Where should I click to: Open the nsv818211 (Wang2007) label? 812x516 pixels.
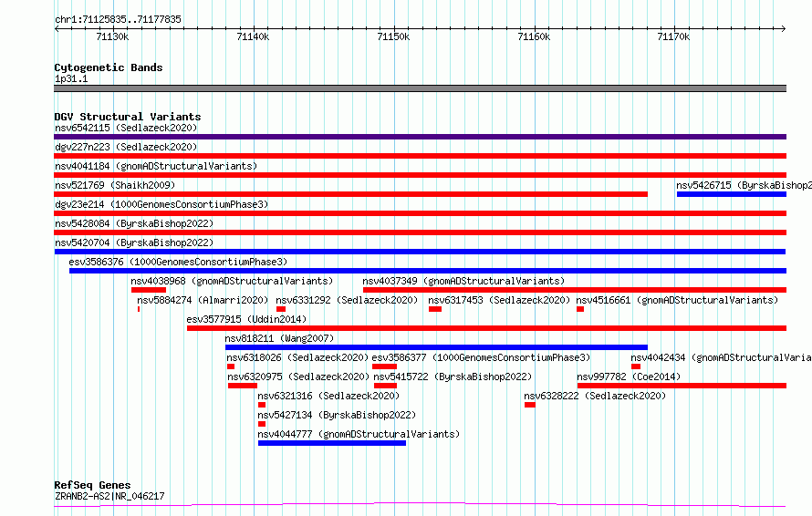click(x=280, y=338)
